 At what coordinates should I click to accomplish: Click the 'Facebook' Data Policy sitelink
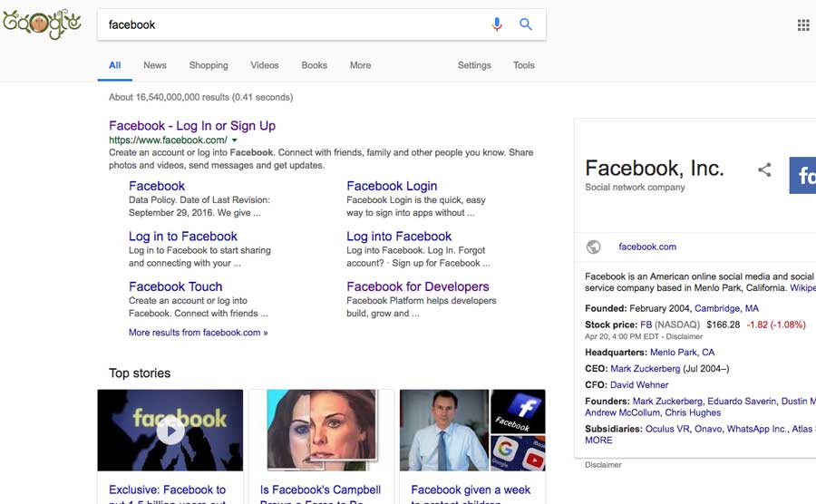coord(157,186)
